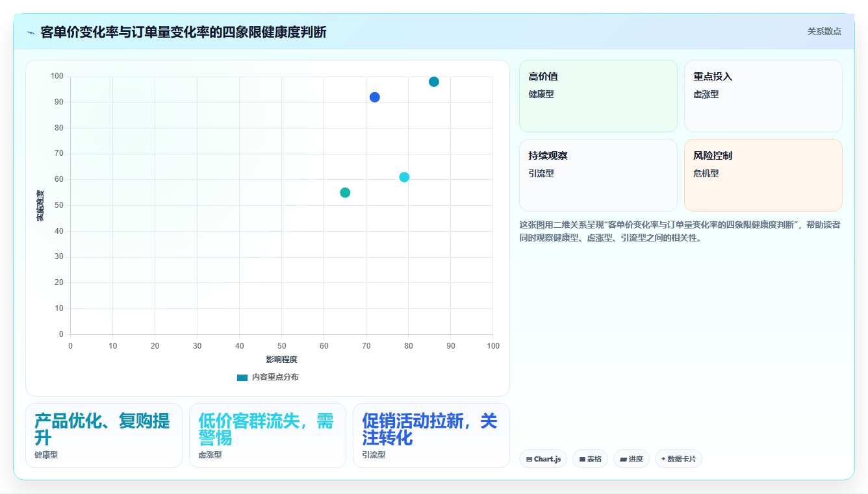Click the description paragraph starting 这张图用二维关系
This screenshot has height=494, width=868.
[x=680, y=231]
